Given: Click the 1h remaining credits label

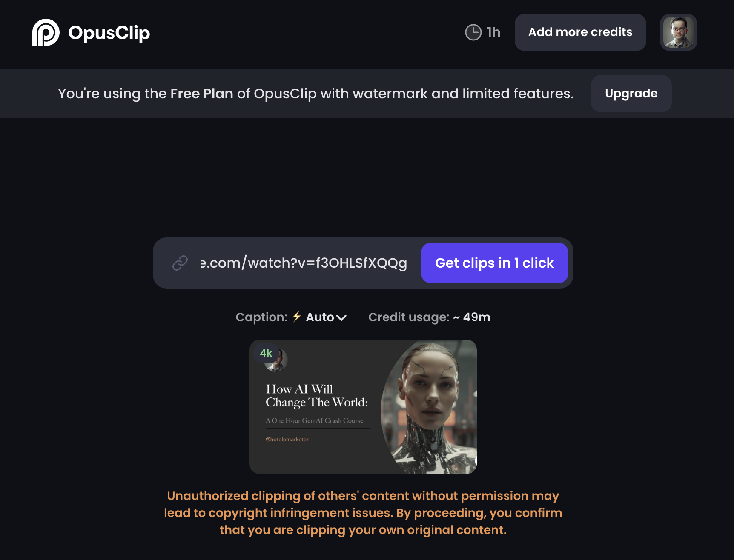Looking at the screenshot, I should pyautogui.click(x=493, y=32).
